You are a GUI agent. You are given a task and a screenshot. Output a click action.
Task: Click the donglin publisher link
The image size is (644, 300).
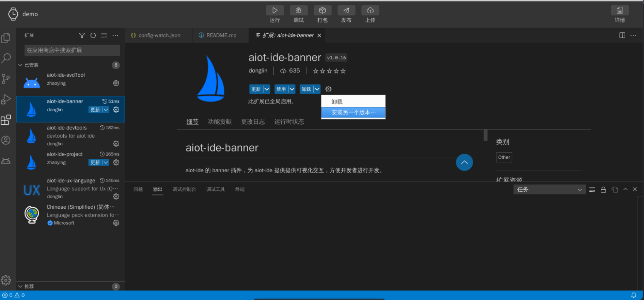click(x=258, y=70)
